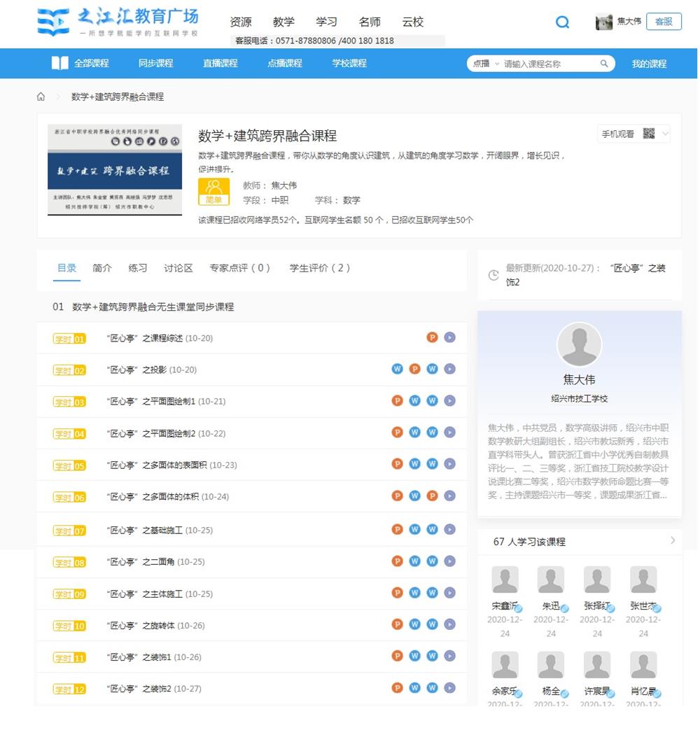Click teacher 焦大伟's profile avatar in sidebar
Image resolution: width=700 pixels, height=744 pixels.
pyautogui.click(x=579, y=345)
